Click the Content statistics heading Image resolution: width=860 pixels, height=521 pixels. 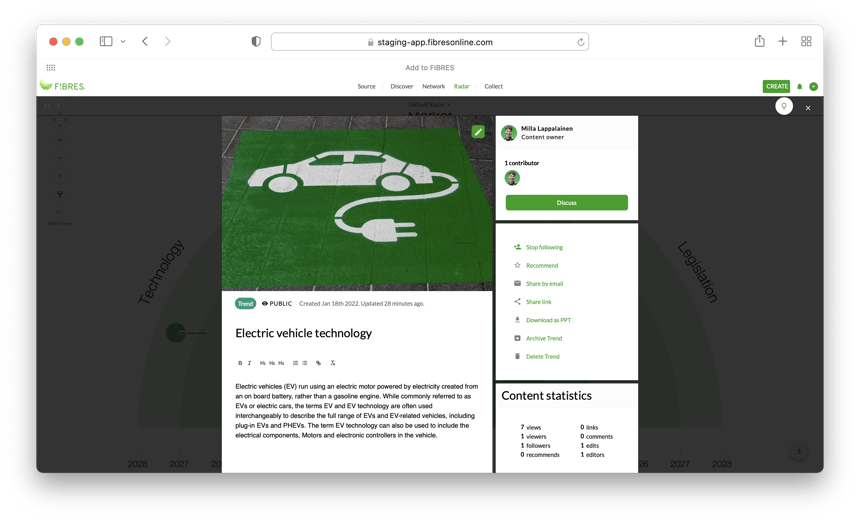(x=546, y=395)
